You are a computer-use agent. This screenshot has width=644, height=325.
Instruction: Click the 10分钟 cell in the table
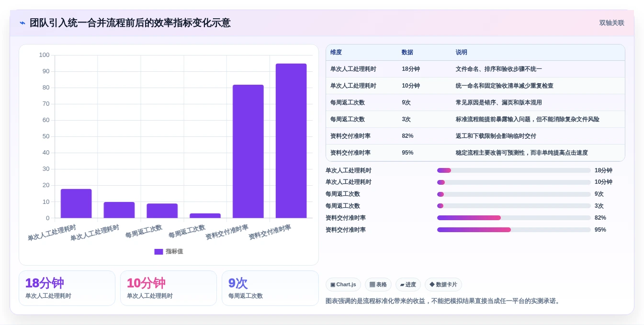(411, 86)
